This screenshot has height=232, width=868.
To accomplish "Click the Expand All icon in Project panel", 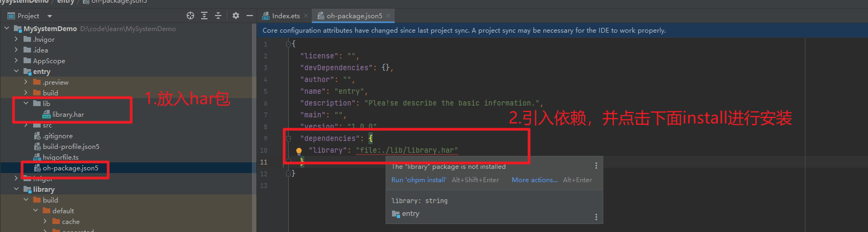I will (204, 16).
